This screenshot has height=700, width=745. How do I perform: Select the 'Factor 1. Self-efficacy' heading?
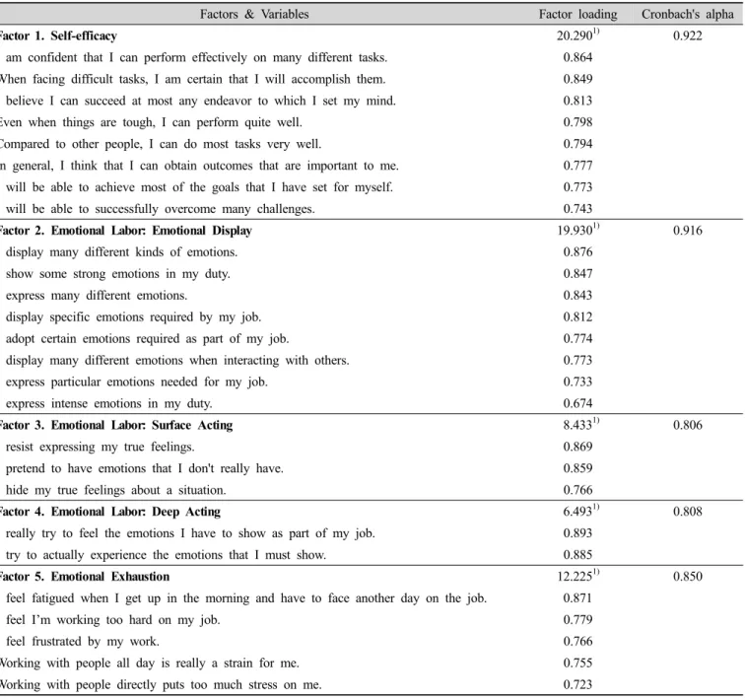(58, 36)
